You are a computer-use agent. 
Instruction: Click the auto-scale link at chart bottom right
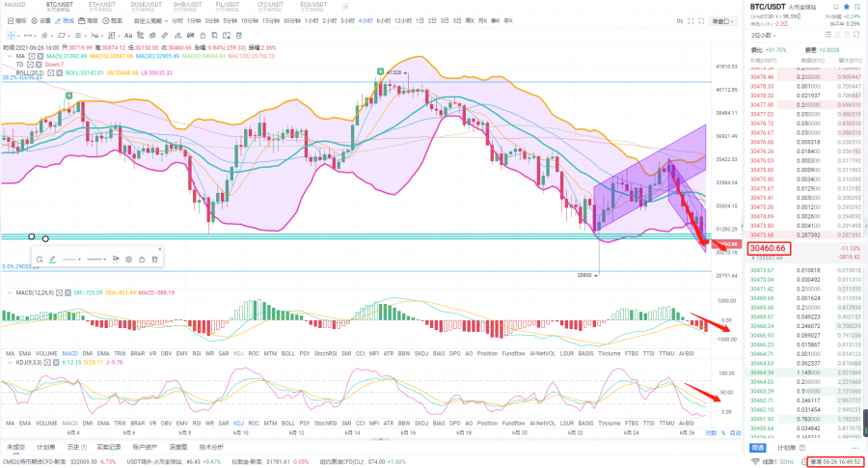tap(735, 432)
